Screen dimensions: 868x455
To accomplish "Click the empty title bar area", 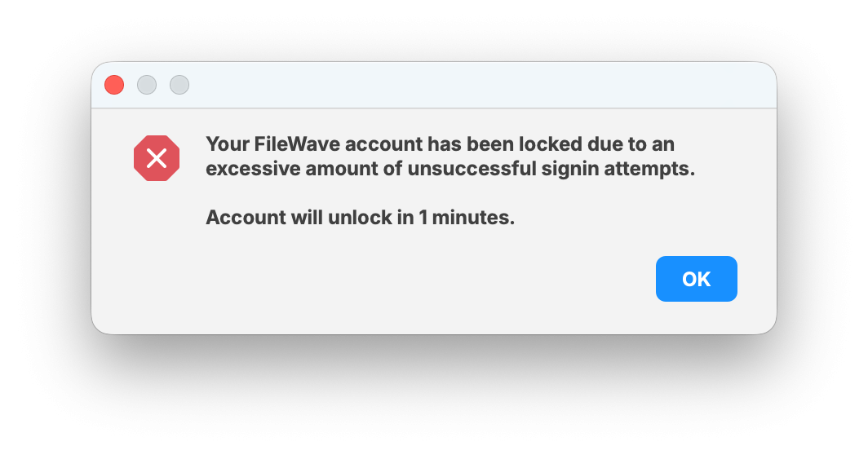I will point(473,85).
